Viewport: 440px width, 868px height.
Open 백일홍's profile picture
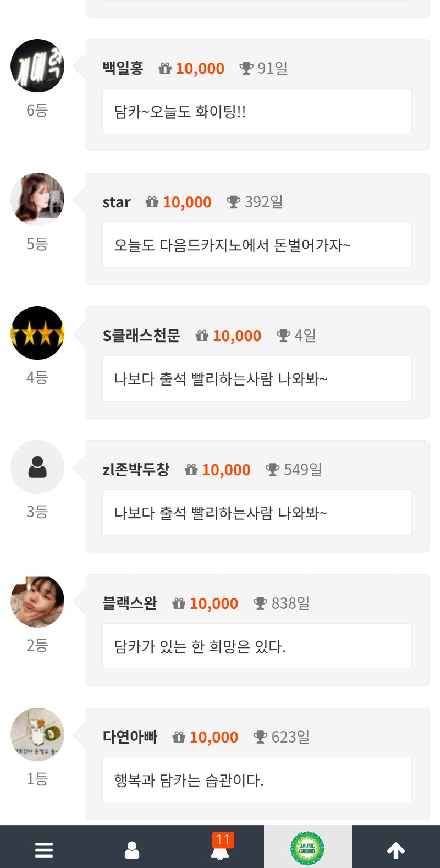pyautogui.click(x=37, y=66)
